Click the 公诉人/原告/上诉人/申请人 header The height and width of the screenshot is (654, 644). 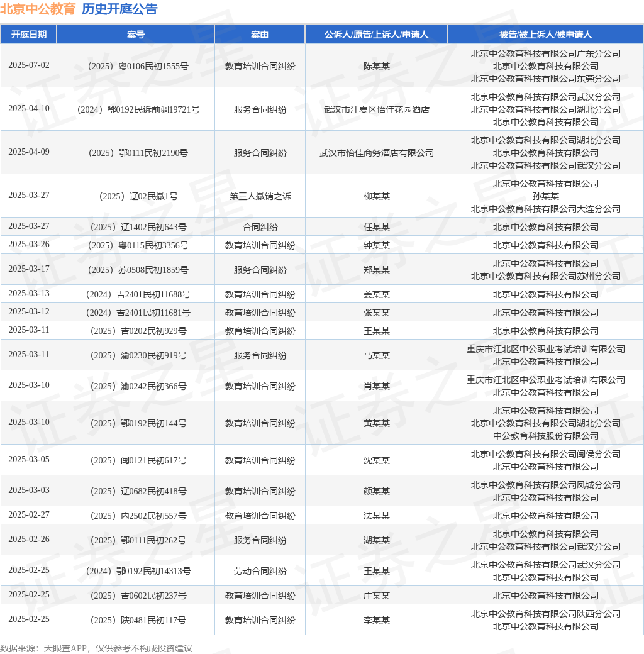pos(376,35)
